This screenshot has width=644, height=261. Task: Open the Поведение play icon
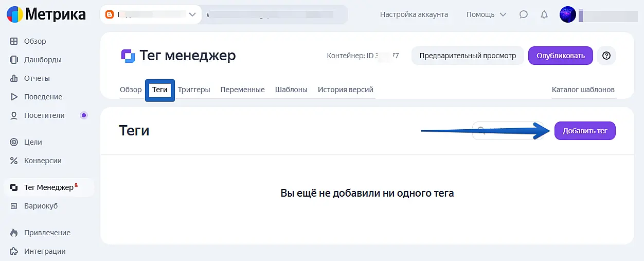14,97
